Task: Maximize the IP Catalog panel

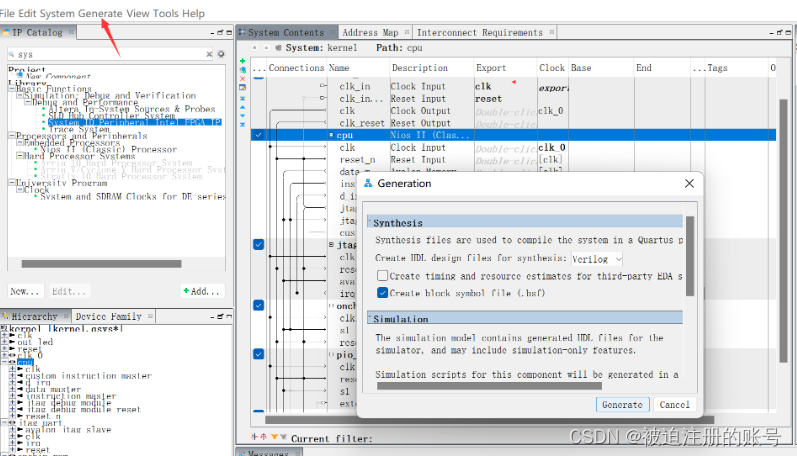Action: [229, 33]
